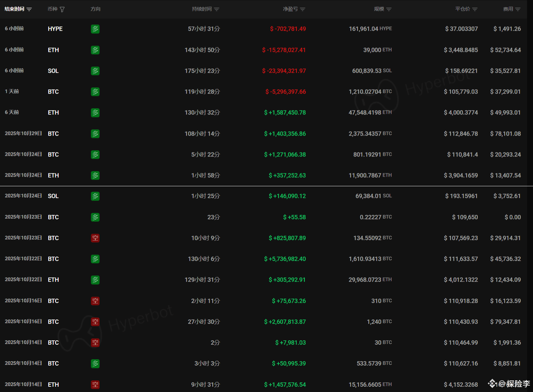Click long badge on ETH 129小时 31分 row
This screenshot has width=533, height=392.
click(95, 280)
